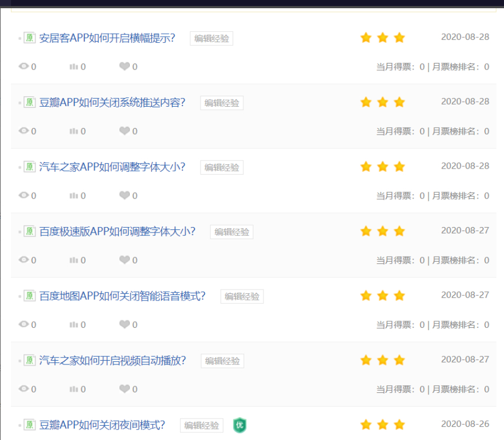Open article 汽车之家如何开启视频自动播放?
Image resolution: width=504 pixels, height=440 pixels.
(112, 361)
